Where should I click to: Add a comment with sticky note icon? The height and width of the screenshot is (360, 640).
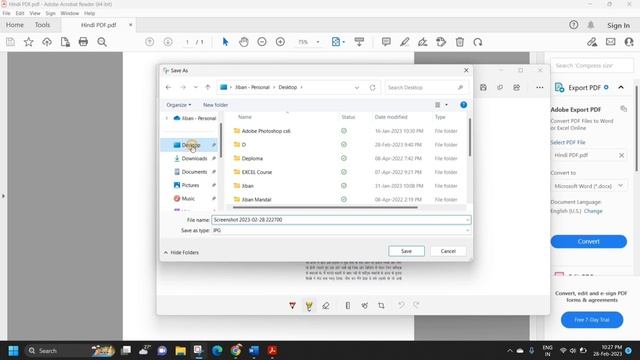pos(386,42)
